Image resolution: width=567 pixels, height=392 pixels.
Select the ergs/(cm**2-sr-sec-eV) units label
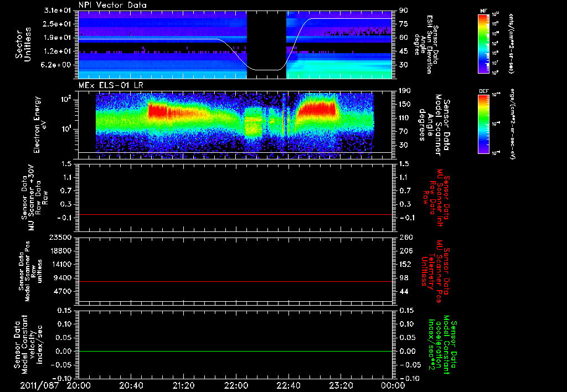tap(513, 124)
